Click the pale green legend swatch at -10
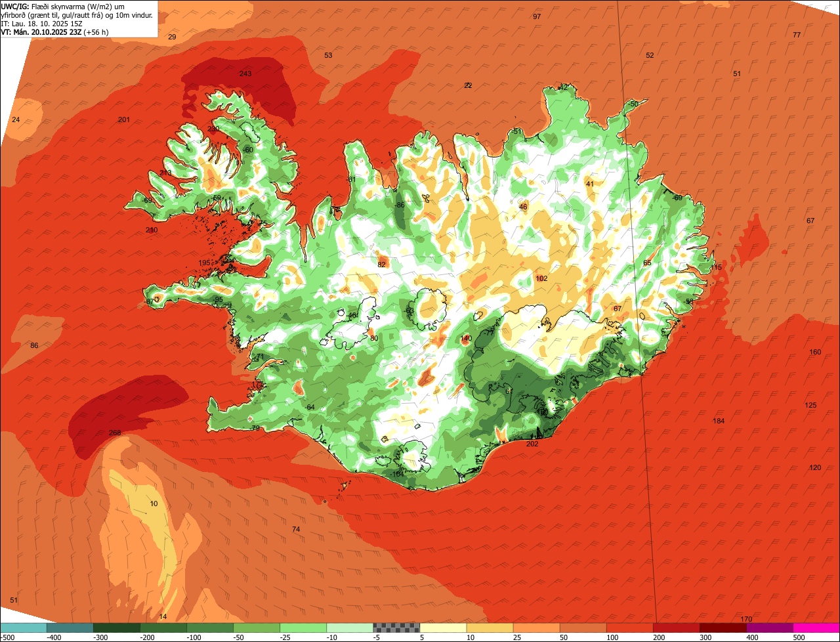Image resolution: width=840 pixels, height=642 pixels. click(350, 628)
